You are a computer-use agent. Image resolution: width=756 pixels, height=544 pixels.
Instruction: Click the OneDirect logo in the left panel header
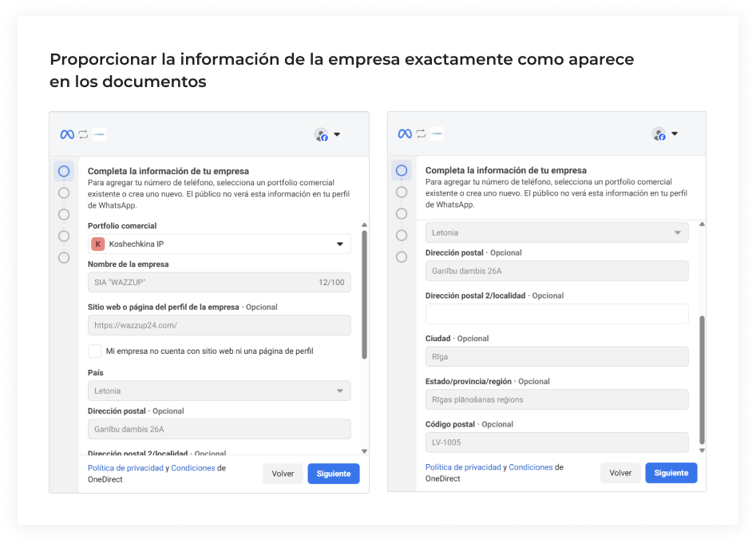(x=99, y=134)
